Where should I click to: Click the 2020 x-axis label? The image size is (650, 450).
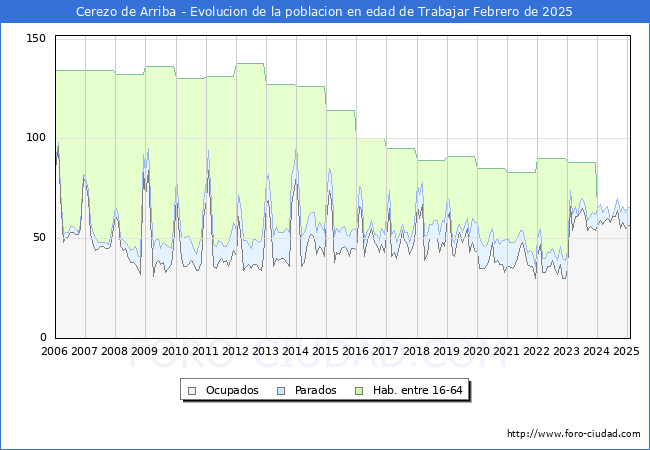click(x=476, y=351)
